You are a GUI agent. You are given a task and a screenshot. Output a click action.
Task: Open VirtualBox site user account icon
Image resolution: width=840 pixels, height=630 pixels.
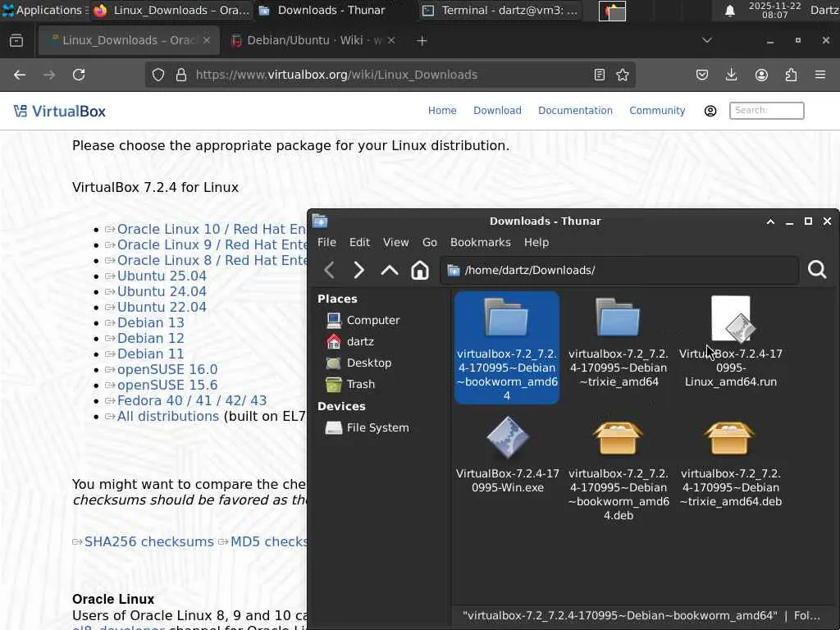point(710,111)
